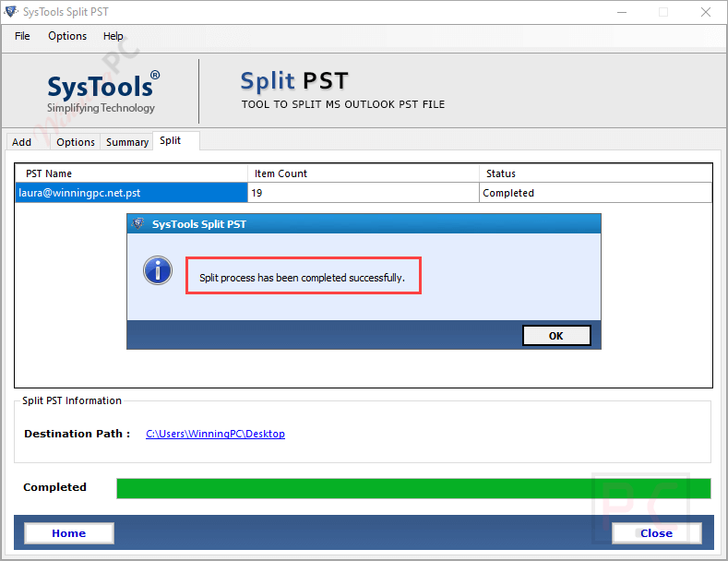The image size is (728, 561).
Task: Minimize the SysTools Split PST window
Action: tap(622, 12)
